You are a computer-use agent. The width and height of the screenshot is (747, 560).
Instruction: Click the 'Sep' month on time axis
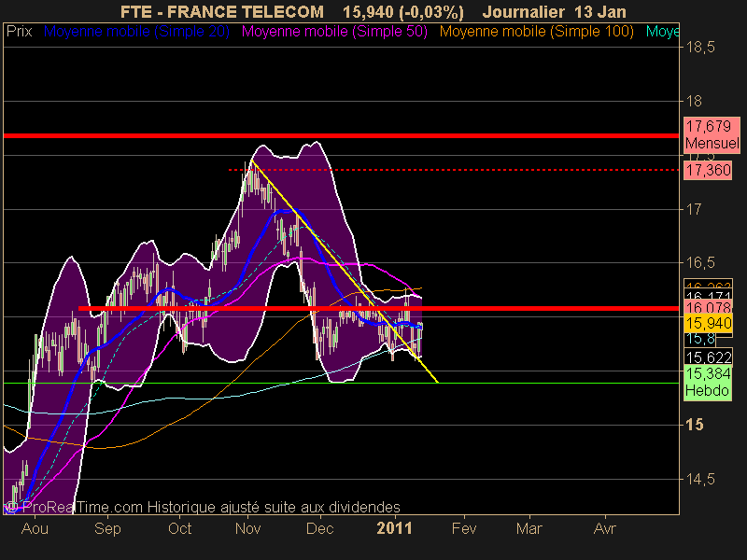107,528
